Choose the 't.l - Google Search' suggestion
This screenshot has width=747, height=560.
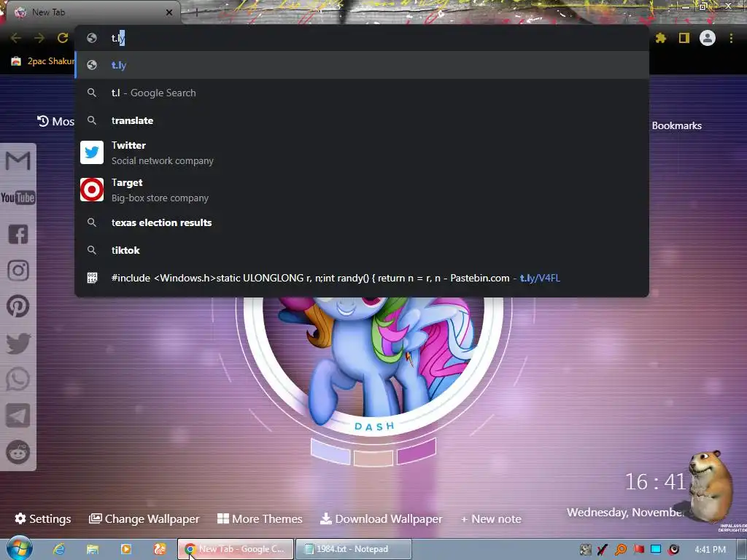(x=362, y=93)
